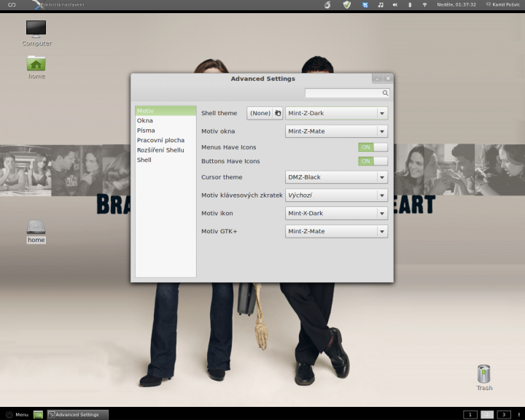Open the Wi-Fi network tray icon
The image size is (525, 420).
click(x=424, y=4)
